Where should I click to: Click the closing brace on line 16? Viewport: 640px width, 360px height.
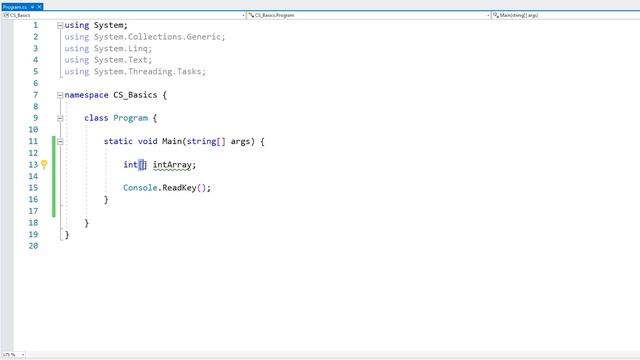coord(106,200)
